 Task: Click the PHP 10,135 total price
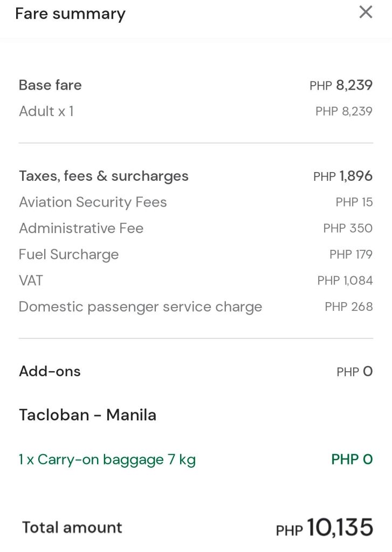325,528
